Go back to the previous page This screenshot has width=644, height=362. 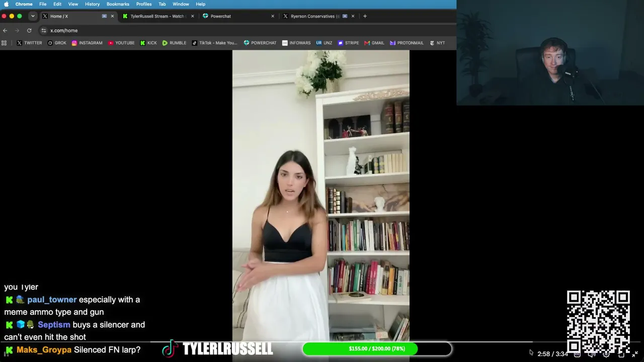5,31
